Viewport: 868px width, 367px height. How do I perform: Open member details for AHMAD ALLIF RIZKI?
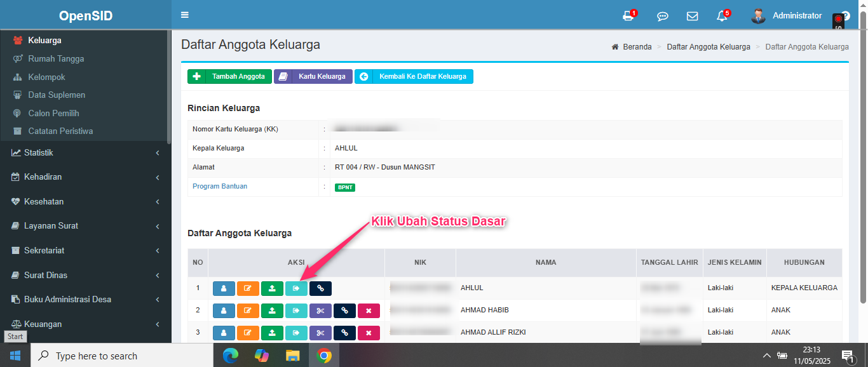[224, 333]
